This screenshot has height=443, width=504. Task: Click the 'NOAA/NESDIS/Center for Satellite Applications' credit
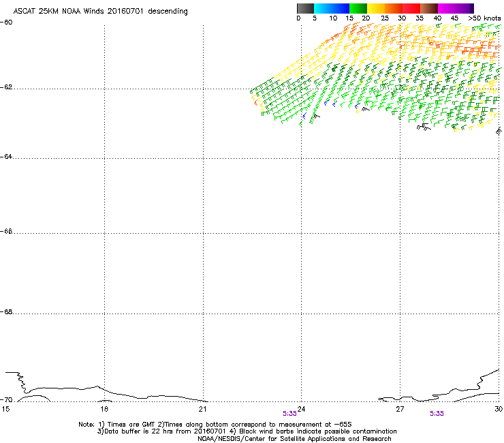[294, 439]
